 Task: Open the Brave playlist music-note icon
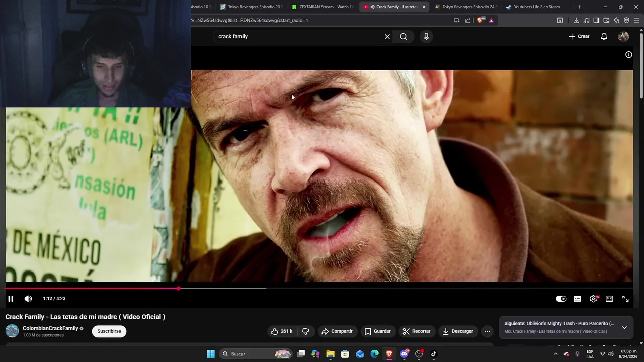click(586, 20)
